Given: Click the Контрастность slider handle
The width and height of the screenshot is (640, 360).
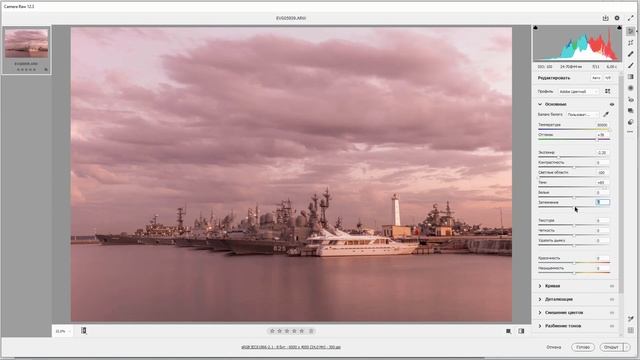Looking at the screenshot, I should pyautogui.click(x=574, y=167).
